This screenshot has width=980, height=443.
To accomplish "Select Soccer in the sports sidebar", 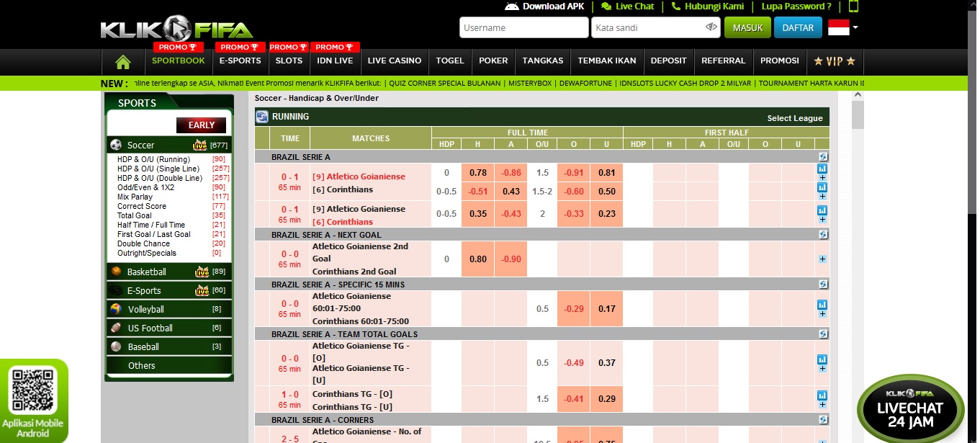I will (x=168, y=145).
